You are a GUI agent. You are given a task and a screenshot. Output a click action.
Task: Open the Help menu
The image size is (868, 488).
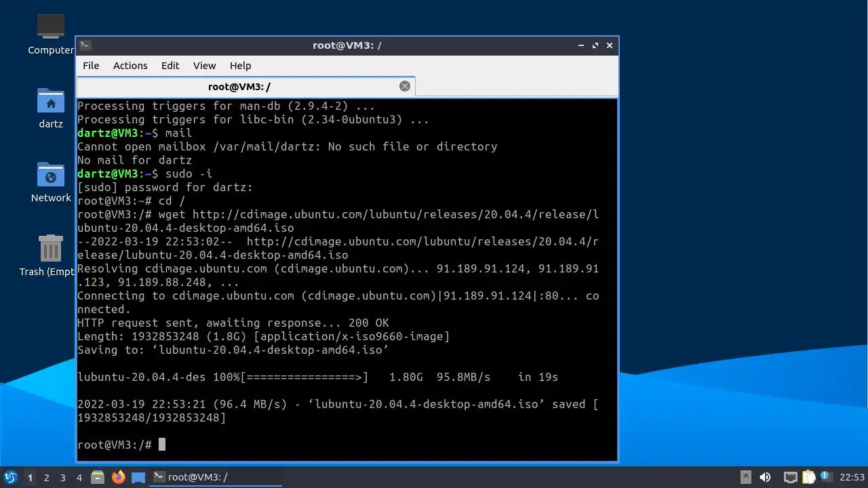(240, 66)
